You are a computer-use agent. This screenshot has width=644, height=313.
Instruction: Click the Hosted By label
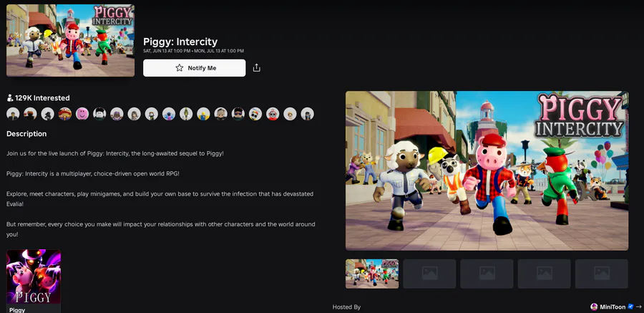click(x=346, y=307)
